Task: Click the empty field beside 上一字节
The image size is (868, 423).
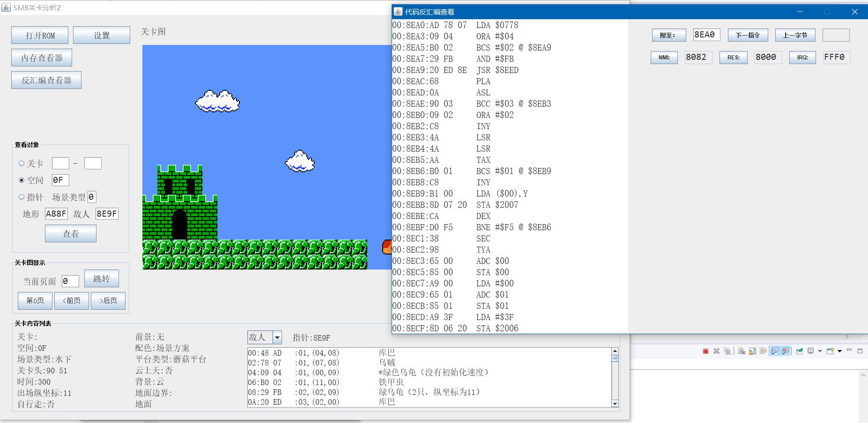Action: tap(836, 35)
